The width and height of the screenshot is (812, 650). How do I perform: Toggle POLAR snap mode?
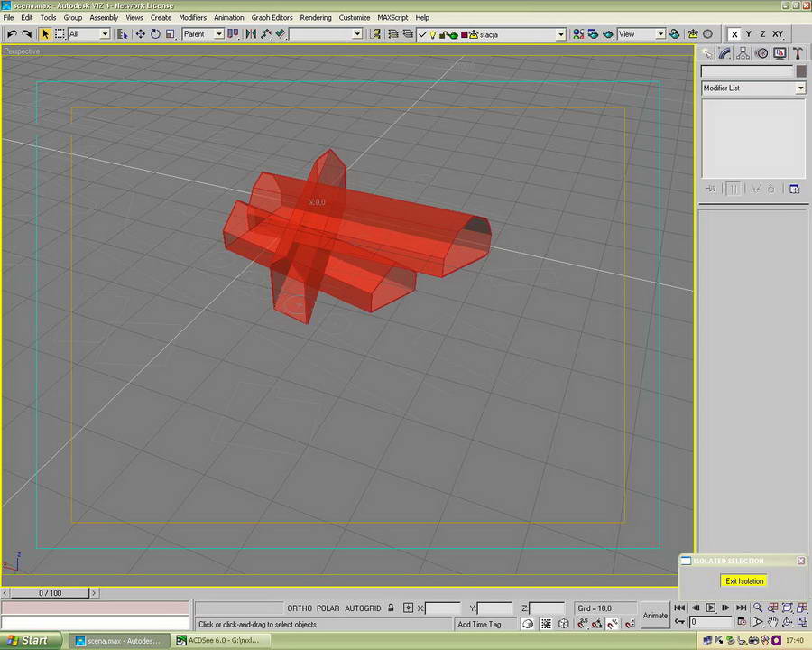tap(328, 608)
